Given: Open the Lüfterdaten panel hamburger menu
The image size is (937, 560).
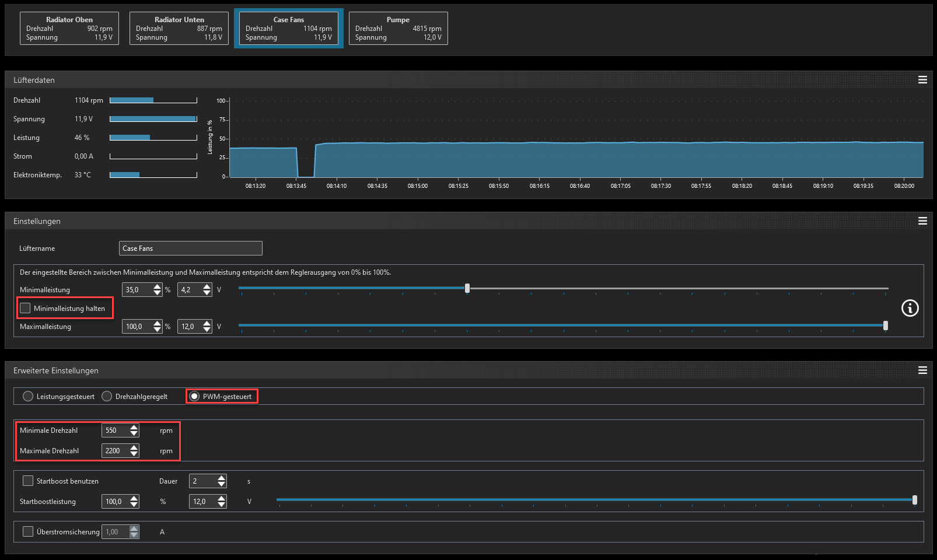Looking at the screenshot, I should 922,80.
